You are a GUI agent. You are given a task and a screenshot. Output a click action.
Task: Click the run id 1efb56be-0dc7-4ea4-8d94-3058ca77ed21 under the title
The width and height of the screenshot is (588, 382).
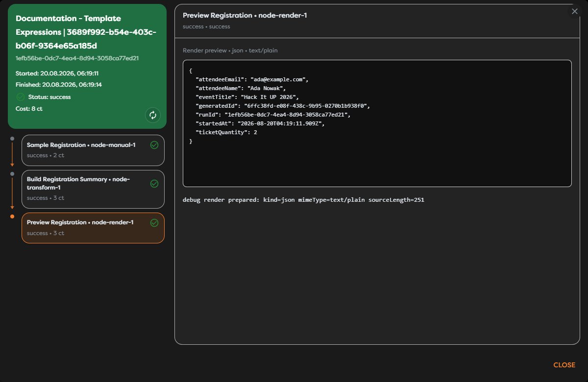(77, 58)
